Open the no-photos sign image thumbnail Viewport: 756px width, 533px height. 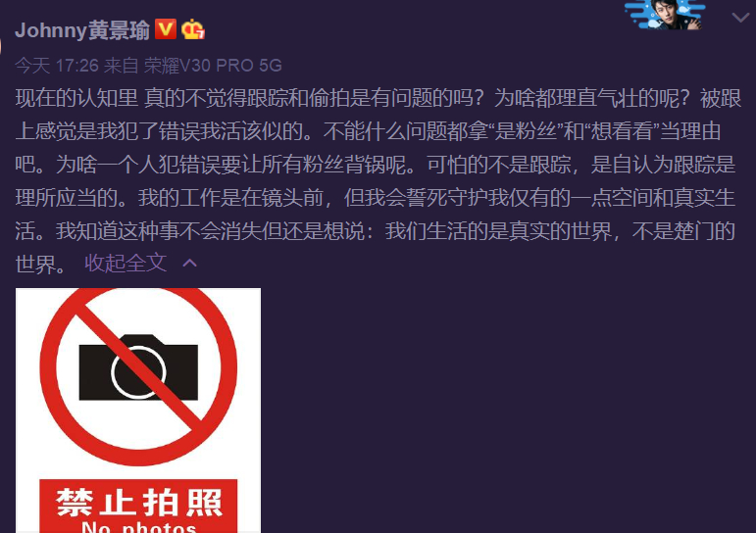click(138, 411)
